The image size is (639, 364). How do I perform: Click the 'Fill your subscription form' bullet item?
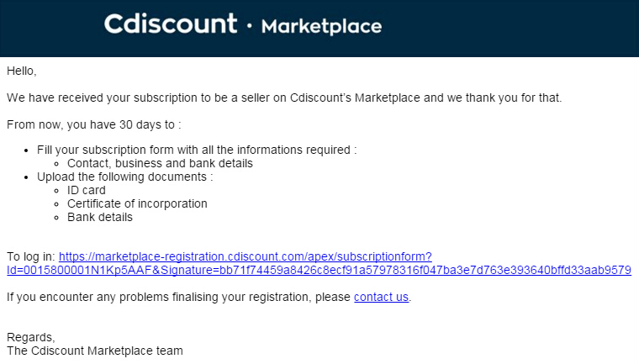tap(197, 150)
